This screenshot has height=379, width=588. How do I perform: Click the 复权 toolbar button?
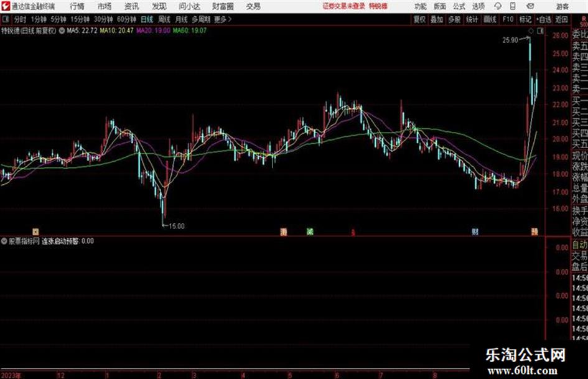419,19
